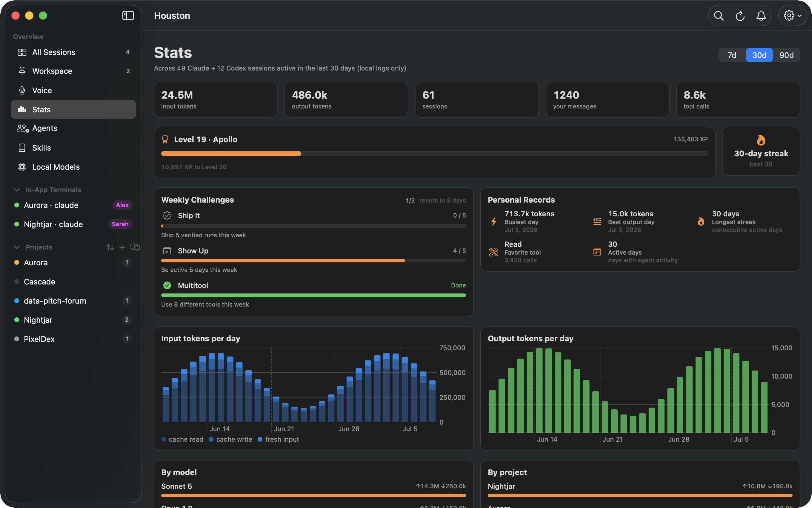Screen dimensions: 812x508
Task: Open the Nightjar · claude terminal
Action: 73,224
